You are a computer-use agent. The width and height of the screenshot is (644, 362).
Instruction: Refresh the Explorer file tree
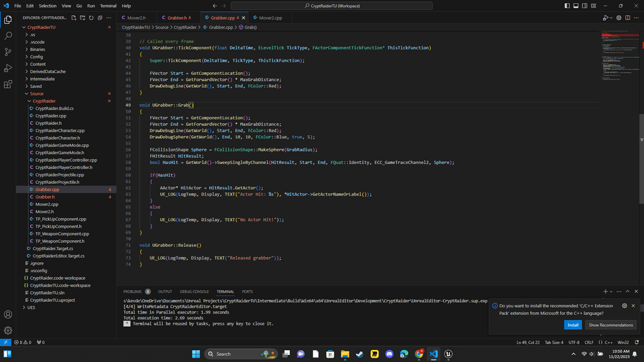point(91,18)
